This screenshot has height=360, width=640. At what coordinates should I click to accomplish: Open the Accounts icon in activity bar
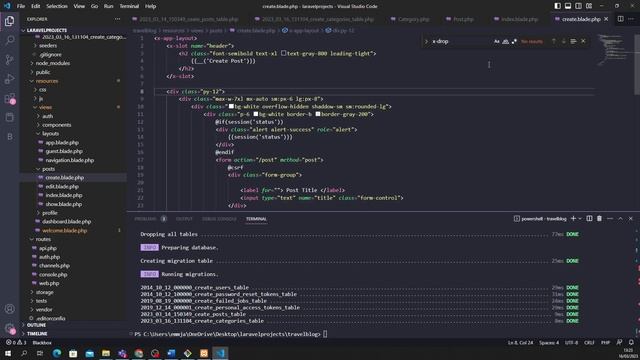[x=9, y=309]
